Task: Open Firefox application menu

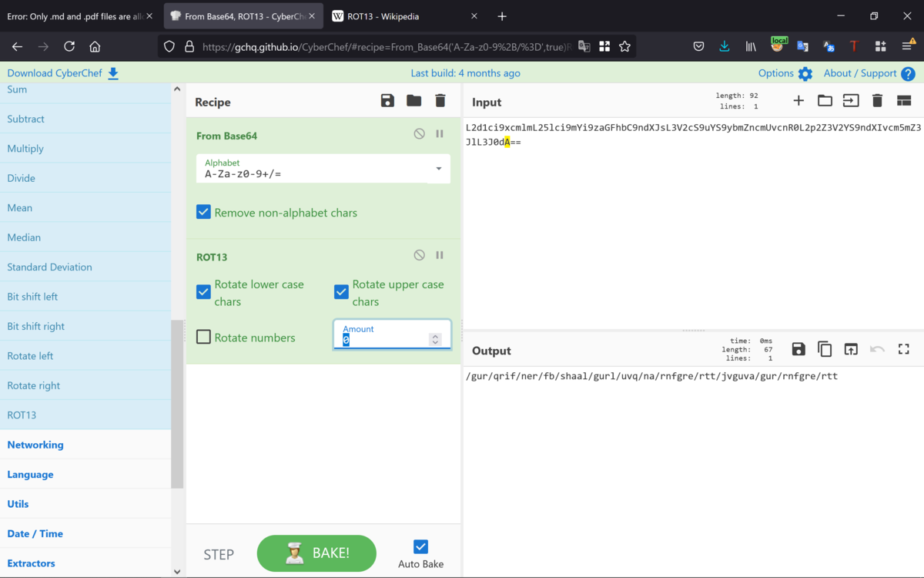Action: [908, 46]
